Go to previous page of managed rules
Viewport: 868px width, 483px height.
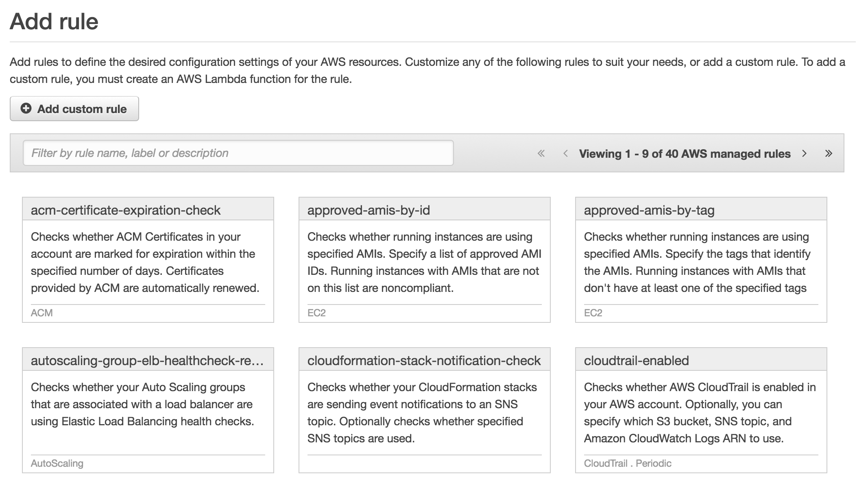coord(565,153)
